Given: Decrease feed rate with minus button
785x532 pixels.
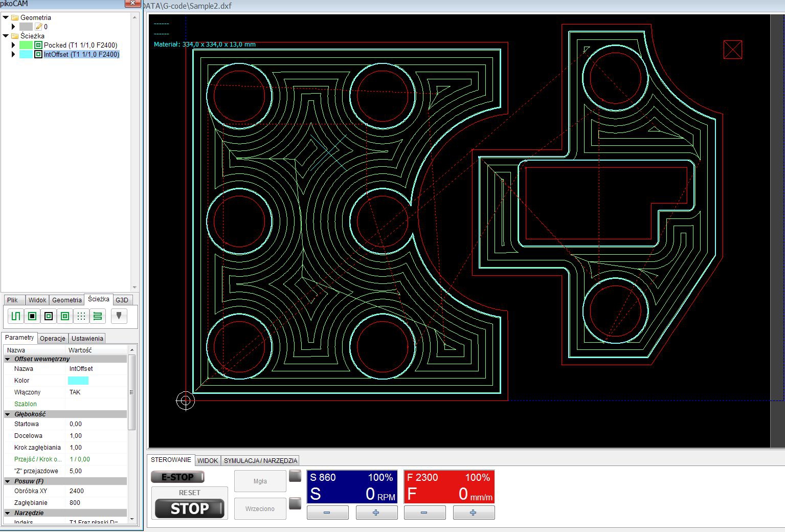Looking at the screenshot, I should point(424,513).
